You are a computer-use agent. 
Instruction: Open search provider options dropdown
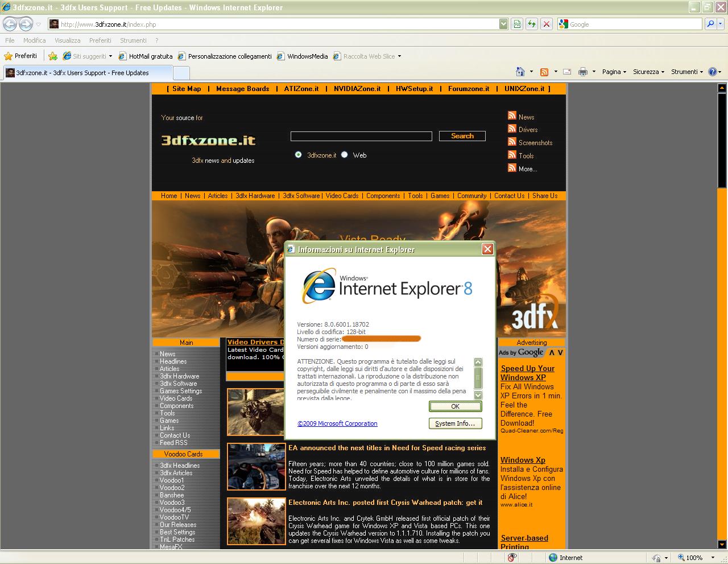[721, 24]
